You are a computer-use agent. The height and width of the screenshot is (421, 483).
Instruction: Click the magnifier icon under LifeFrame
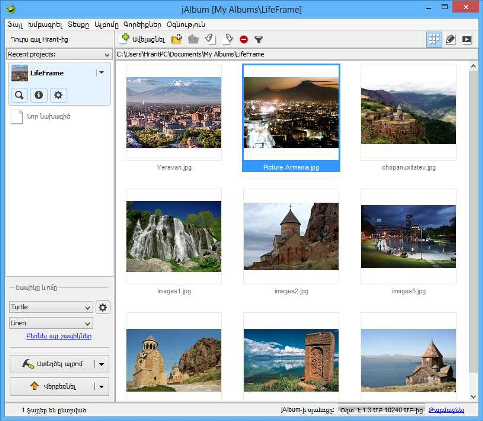point(19,95)
